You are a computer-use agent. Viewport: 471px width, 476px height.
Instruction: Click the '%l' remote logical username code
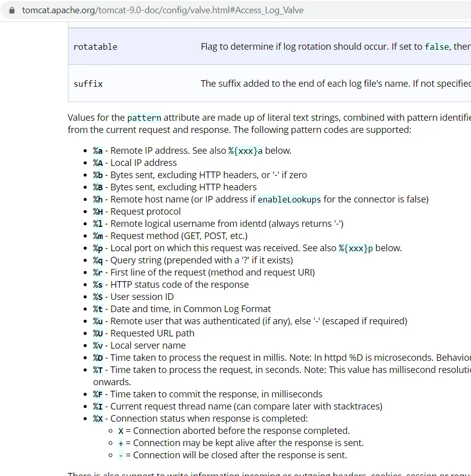point(98,224)
